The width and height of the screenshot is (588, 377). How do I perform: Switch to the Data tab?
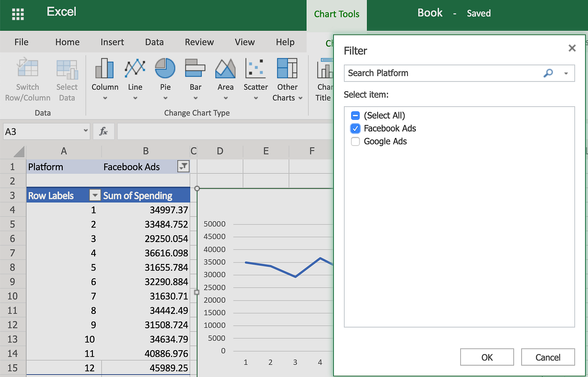point(154,42)
